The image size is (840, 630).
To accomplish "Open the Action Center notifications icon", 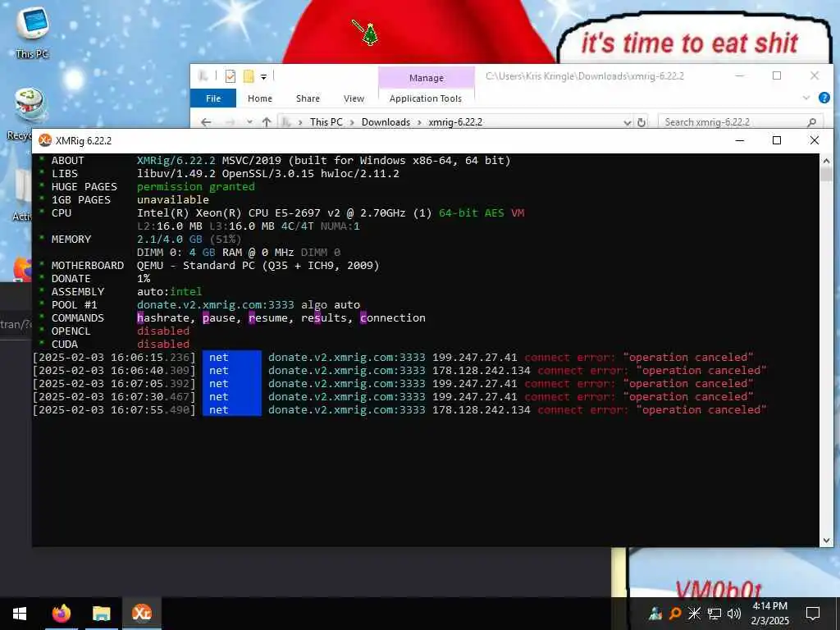I will point(813,614).
